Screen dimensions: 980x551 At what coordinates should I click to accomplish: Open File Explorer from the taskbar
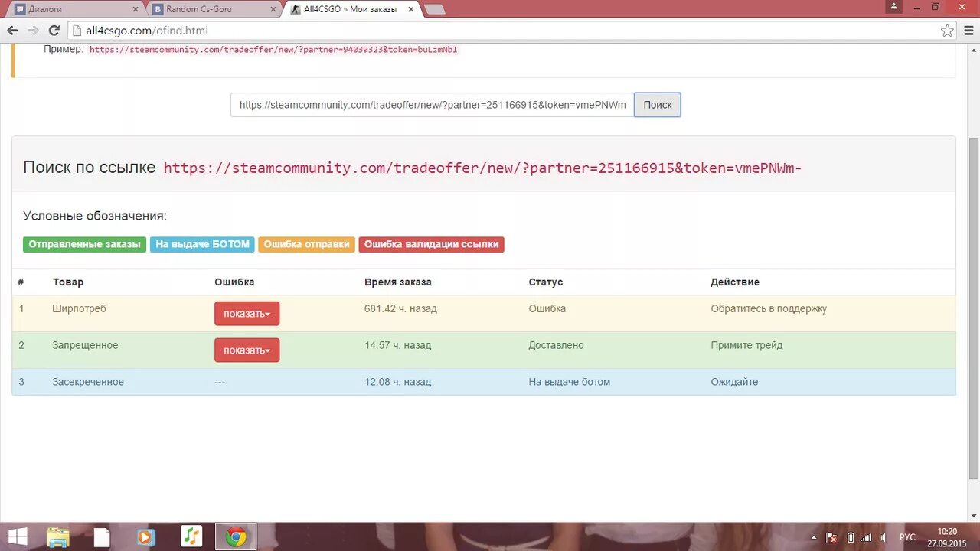pyautogui.click(x=58, y=536)
